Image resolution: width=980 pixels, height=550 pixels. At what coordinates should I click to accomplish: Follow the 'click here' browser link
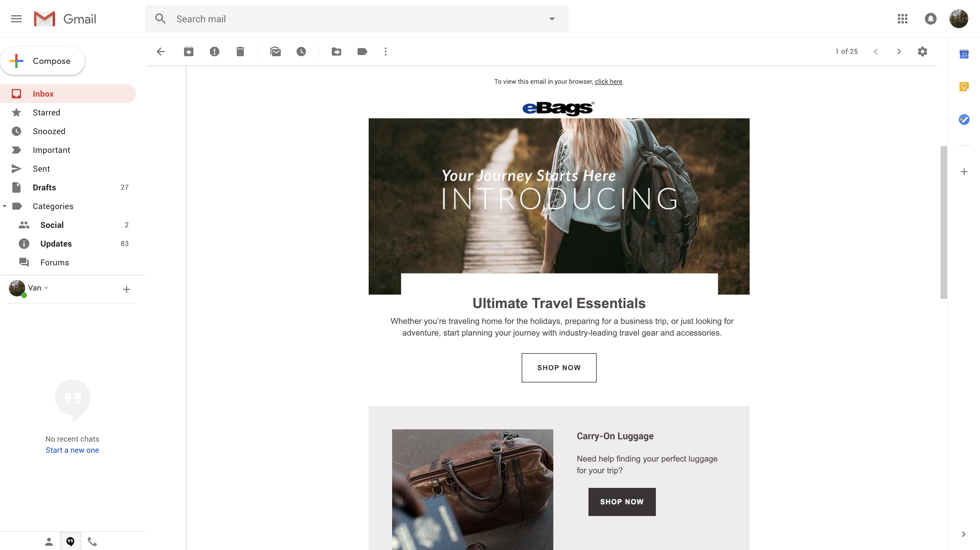[x=608, y=81]
